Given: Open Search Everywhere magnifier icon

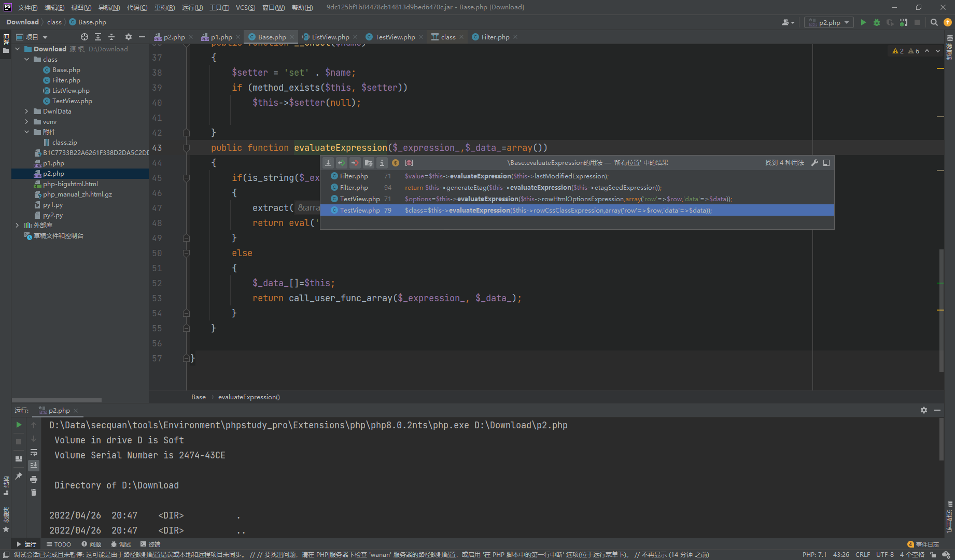Looking at the screenshot, I should [x=934, y=22].
